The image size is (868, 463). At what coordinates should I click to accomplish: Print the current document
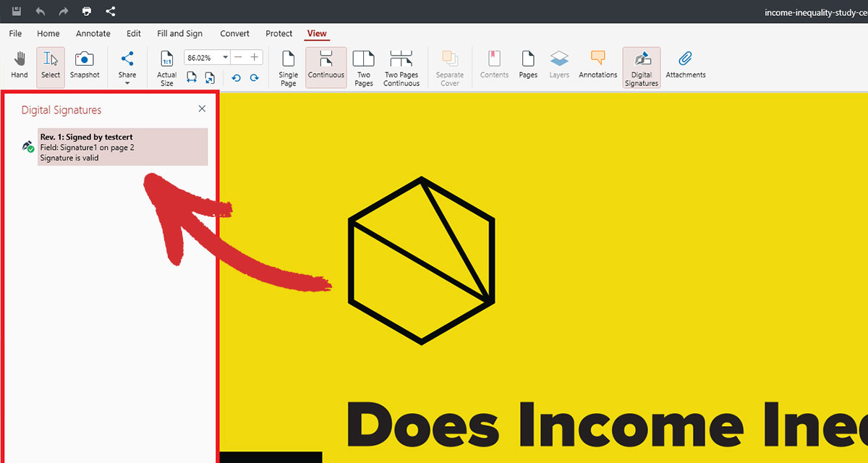point(87,11)
